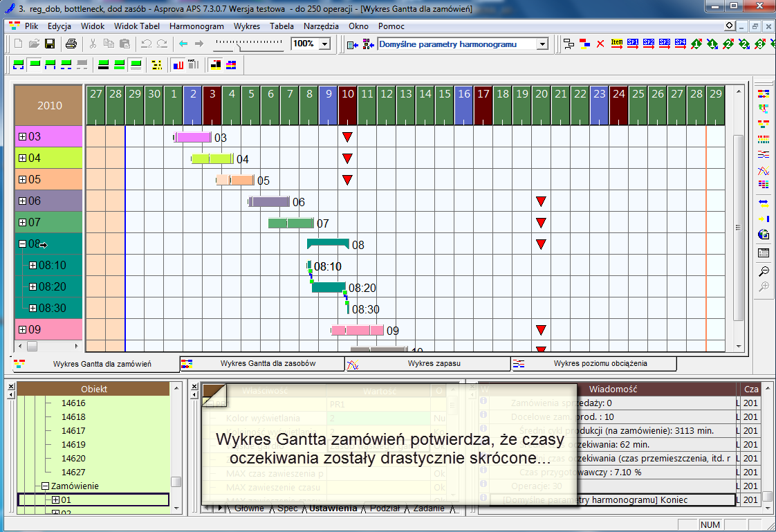This screenshot has width=776, height=532.
Task: Click the yellow Item arrow icon
Action: pyautogui.click(x=617, y=44)
